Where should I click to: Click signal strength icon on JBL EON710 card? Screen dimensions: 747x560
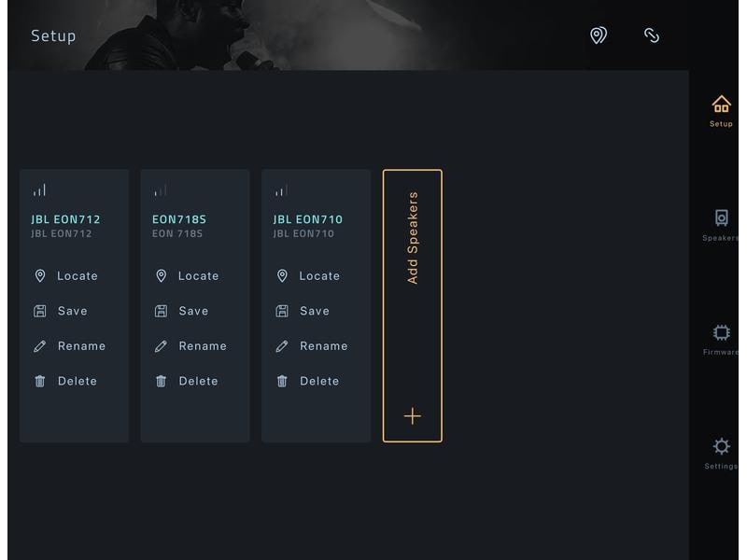coord(282,190)
